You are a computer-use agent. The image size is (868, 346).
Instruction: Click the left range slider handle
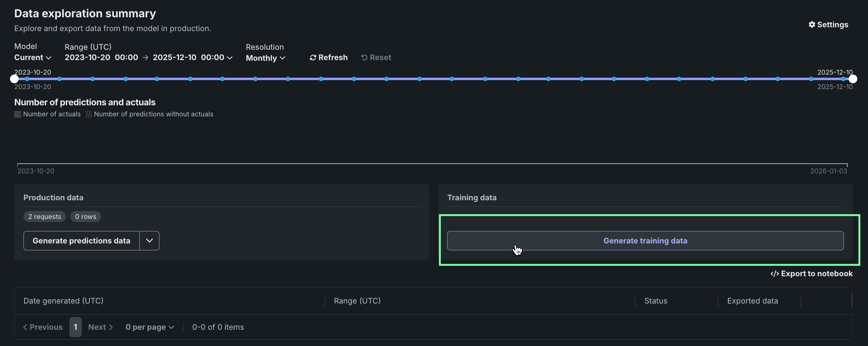(14, 79)
